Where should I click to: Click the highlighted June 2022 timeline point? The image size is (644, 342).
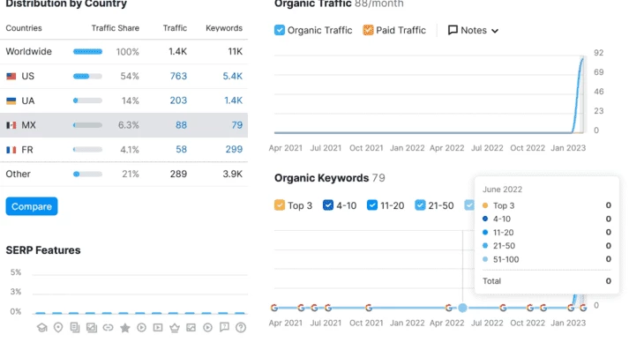tap(462, 308)
